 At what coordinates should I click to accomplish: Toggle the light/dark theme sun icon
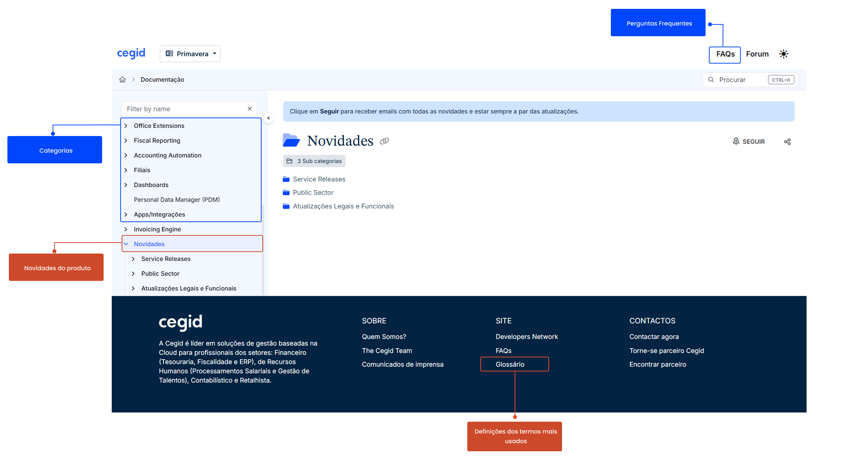click(783, 54)
